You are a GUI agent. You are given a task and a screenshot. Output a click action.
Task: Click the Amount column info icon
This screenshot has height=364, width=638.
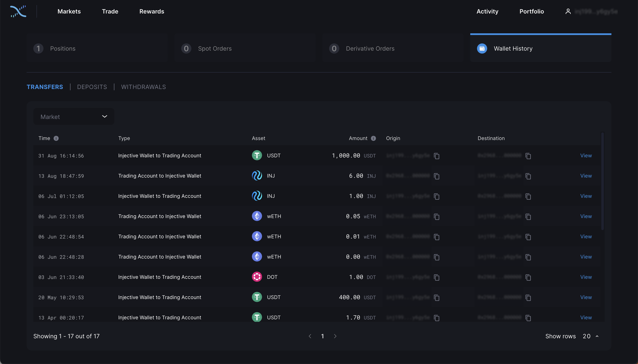373,138
